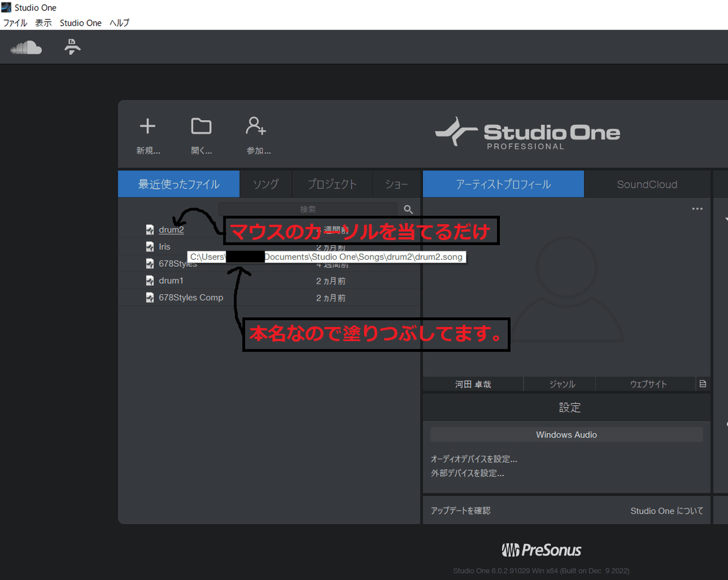Open the SoundCloud icon in the top toolbar
This screenshot has height=580, width=728.
coord(26,47)
